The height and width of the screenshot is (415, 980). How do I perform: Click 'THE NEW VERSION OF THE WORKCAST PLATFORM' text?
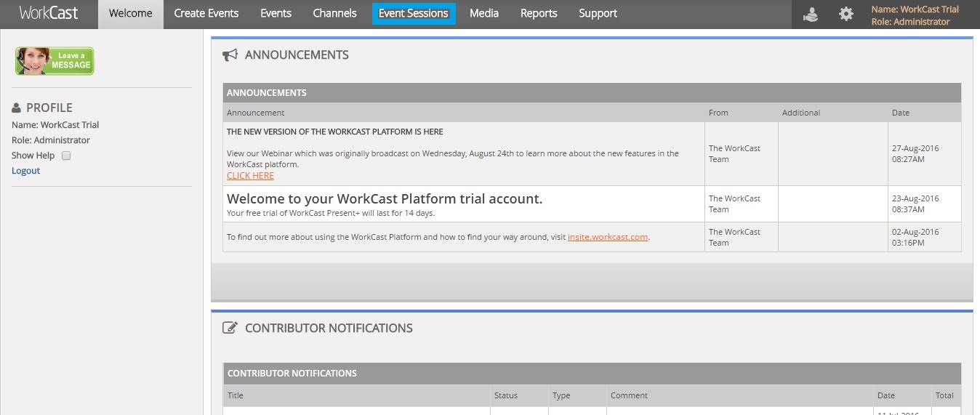(335, 132)
